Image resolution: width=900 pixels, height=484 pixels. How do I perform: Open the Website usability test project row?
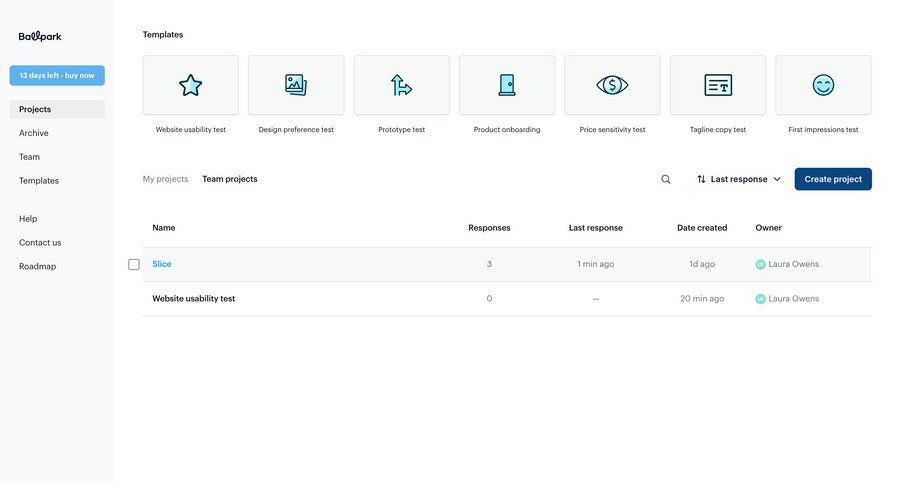(x=194, y=299)
